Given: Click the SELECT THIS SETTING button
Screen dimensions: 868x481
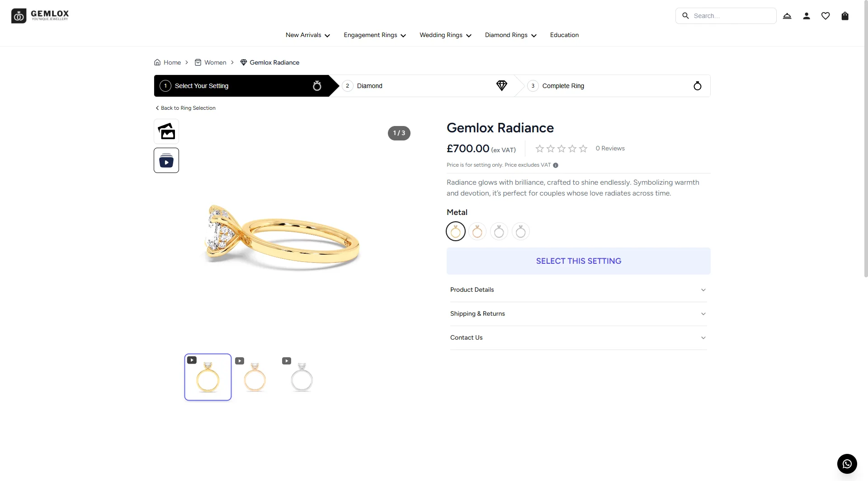Looking at the screenshot, I should click(578, 261).
